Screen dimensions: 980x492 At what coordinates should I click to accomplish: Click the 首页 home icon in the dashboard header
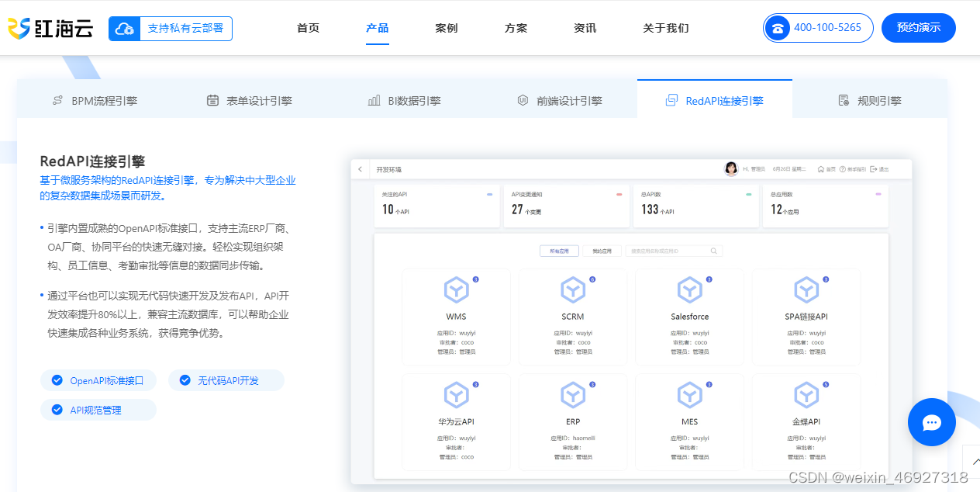coord(821,169)
